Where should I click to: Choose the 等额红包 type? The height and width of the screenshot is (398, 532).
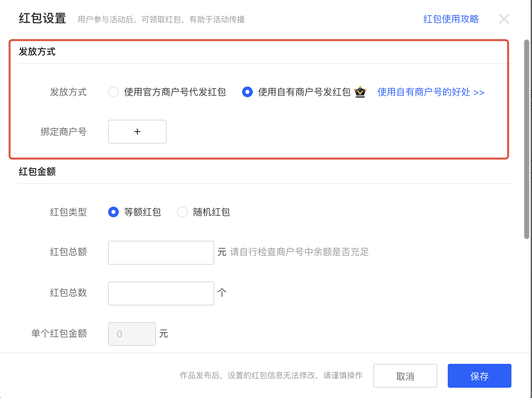tap(113, 212)
